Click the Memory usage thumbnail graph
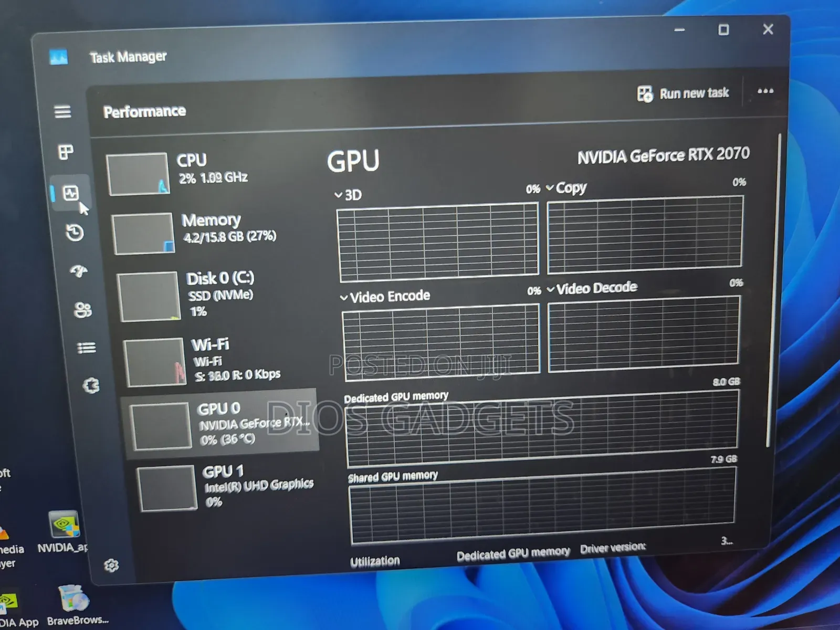840x630 pixels. click(143, 233)
